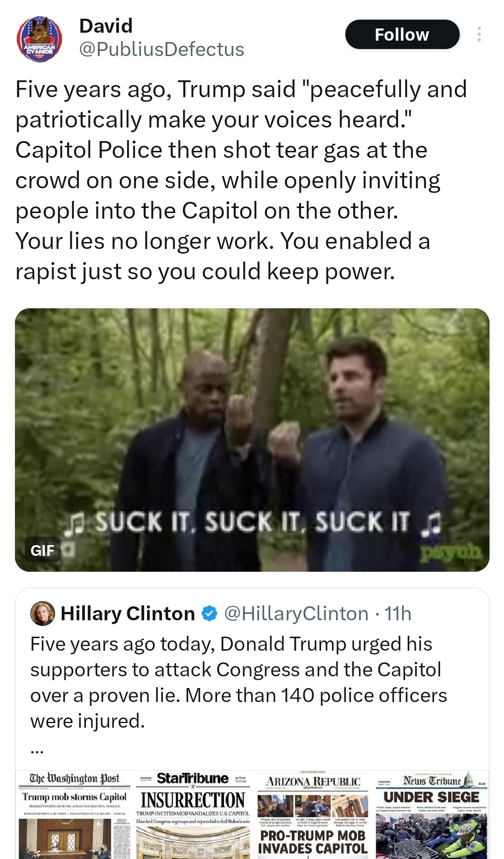Image resolution: width=504 pixels, height=859 pixels.
Task: Click the blue verified checkmark badge
Action: pos(210,613)
